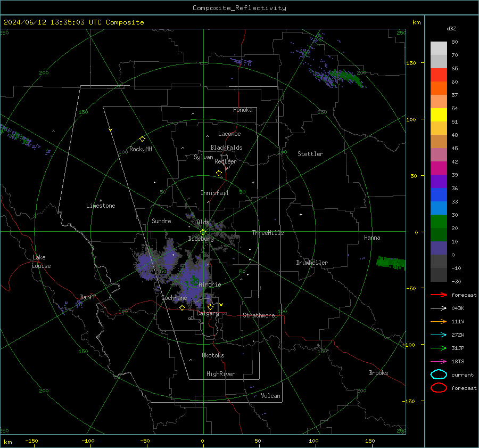Click the Stettler town label
Screen dimensions: 479x448
pyautogui.click(x=310, y=154)
